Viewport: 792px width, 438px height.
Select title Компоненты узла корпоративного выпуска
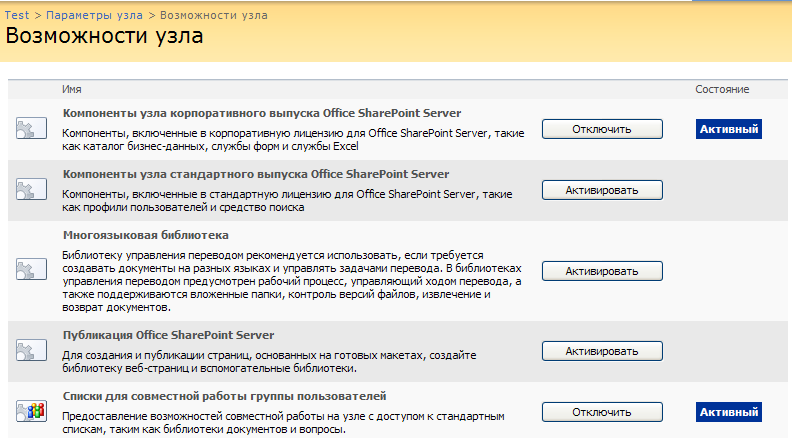[x=262, y=113]
